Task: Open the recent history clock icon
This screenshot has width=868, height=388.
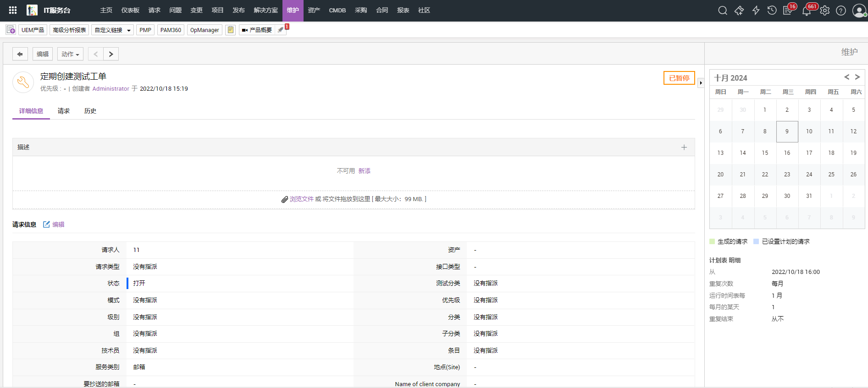Action: pyautogui.click(x=772, y=11)
